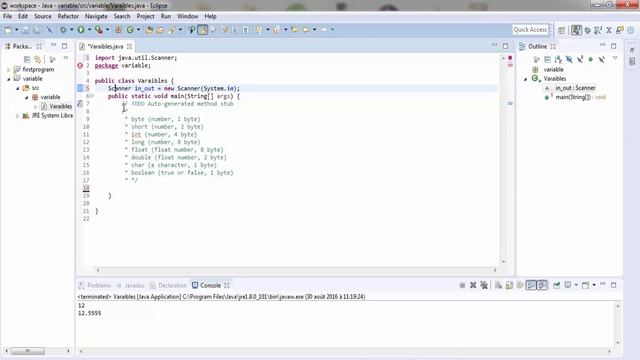Select Varaibles file in Package Explorer
640x360 pixels.
click(x=60, y=107)
